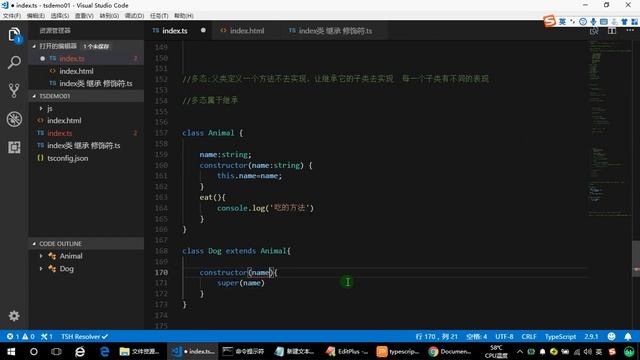Place cursor in line 172 closing brace
The height and width of the screenshot is (360, 640).
click(x=202, y=293)
